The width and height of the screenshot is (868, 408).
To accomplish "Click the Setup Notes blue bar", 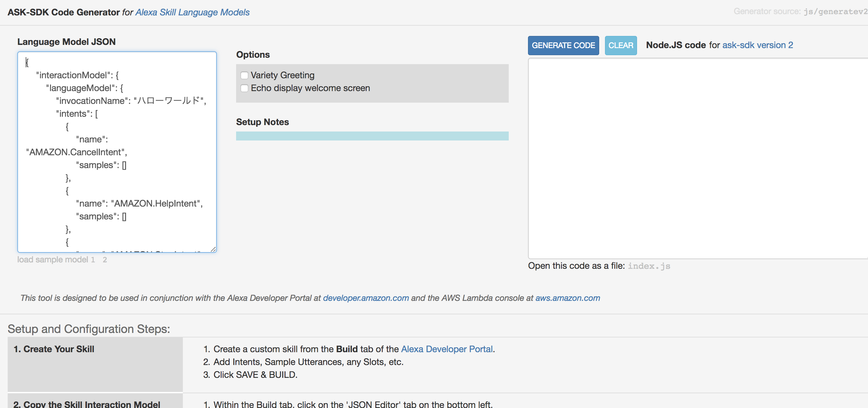I will tap(372, 136).
